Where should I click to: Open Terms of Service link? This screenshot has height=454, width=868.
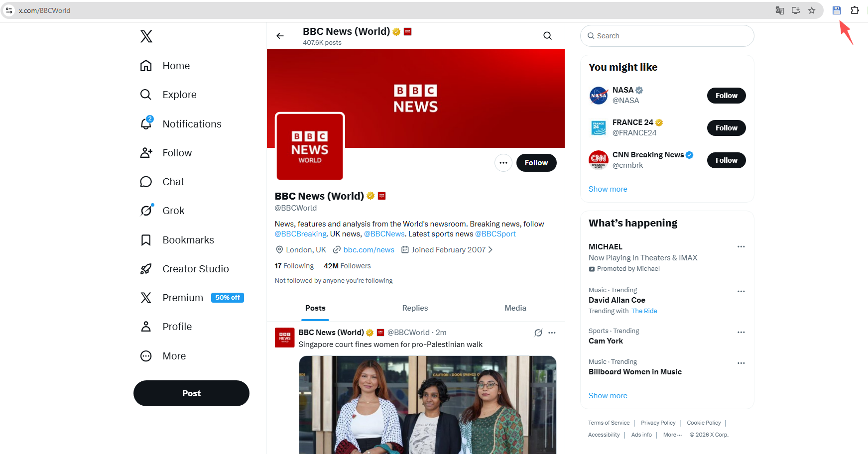tap(609, 423)
